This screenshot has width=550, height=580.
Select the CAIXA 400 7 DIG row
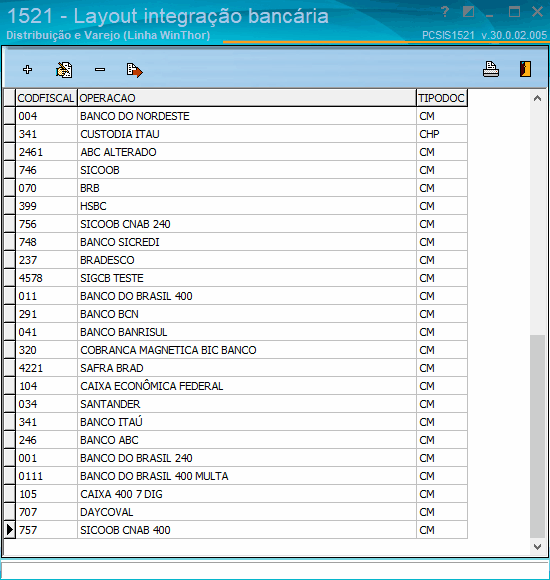point(236,494)
